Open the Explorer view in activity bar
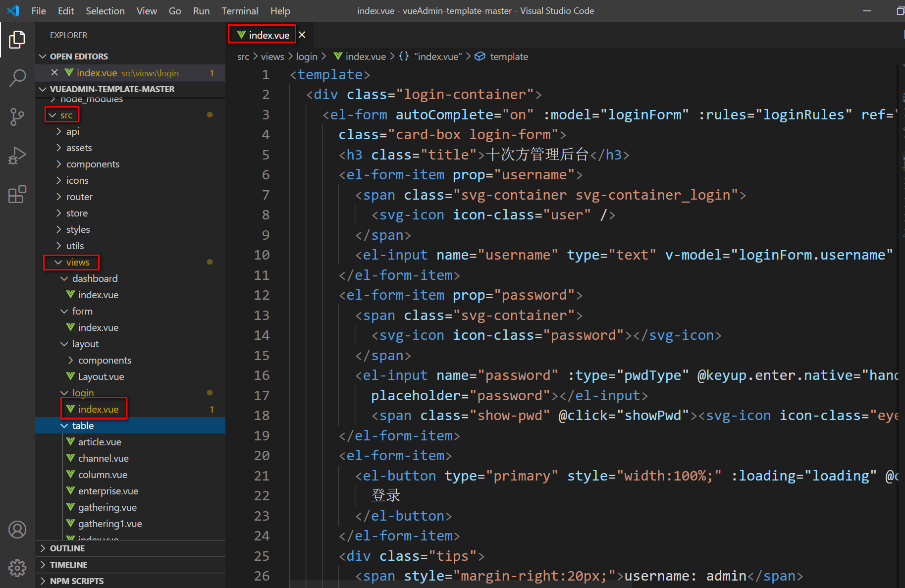Image resolution: width=905 pixels, height=588 pixels. [x=17, y=40]
